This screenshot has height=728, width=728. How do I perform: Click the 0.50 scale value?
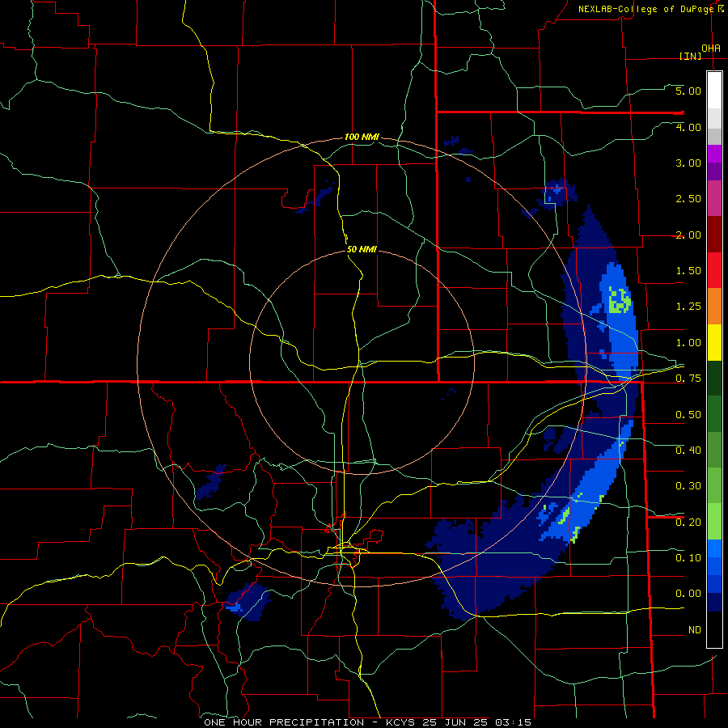coord(688,415)
